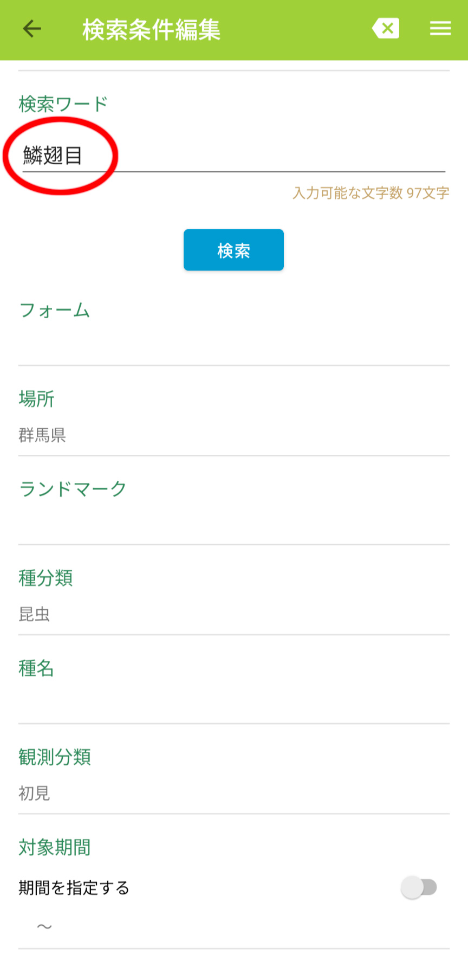The width and height of the screenshot is (468, 980).
Task: Tap the ～ date range row
Action: click(x=44, y=926)
